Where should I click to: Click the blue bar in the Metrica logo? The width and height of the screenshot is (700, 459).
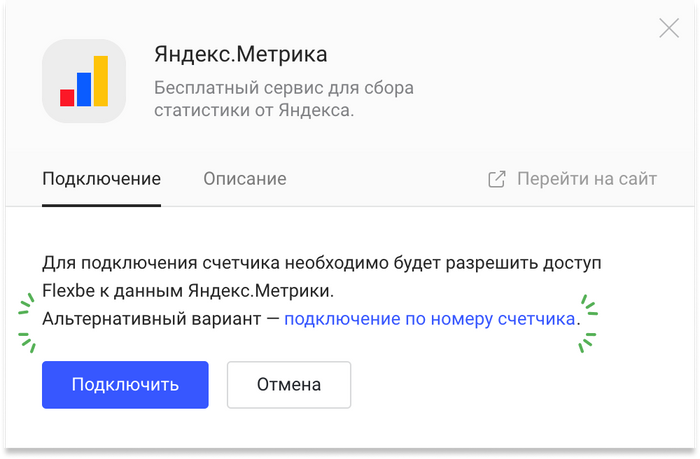pos(84,89)
